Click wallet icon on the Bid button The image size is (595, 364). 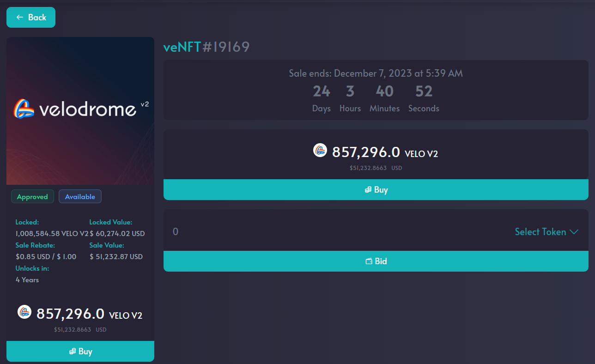(369, 261)
